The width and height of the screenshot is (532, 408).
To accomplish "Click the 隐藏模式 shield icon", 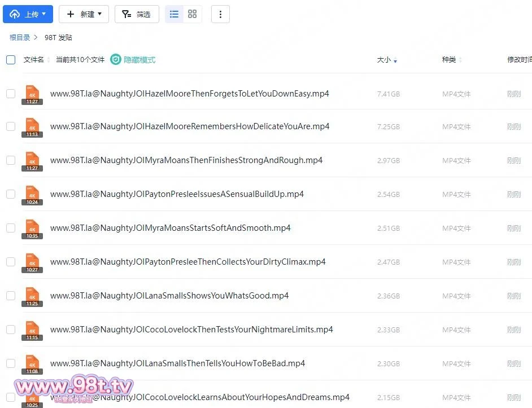I will (x=116, y=60).
